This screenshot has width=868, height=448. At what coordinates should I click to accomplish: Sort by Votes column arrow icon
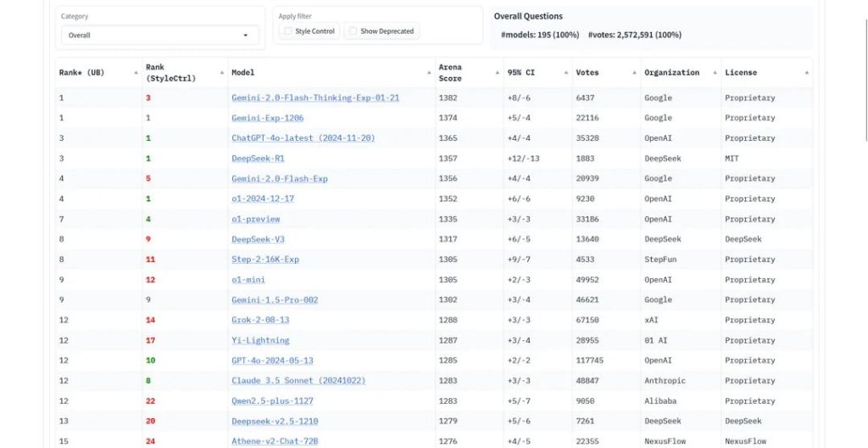coord(634,73)
